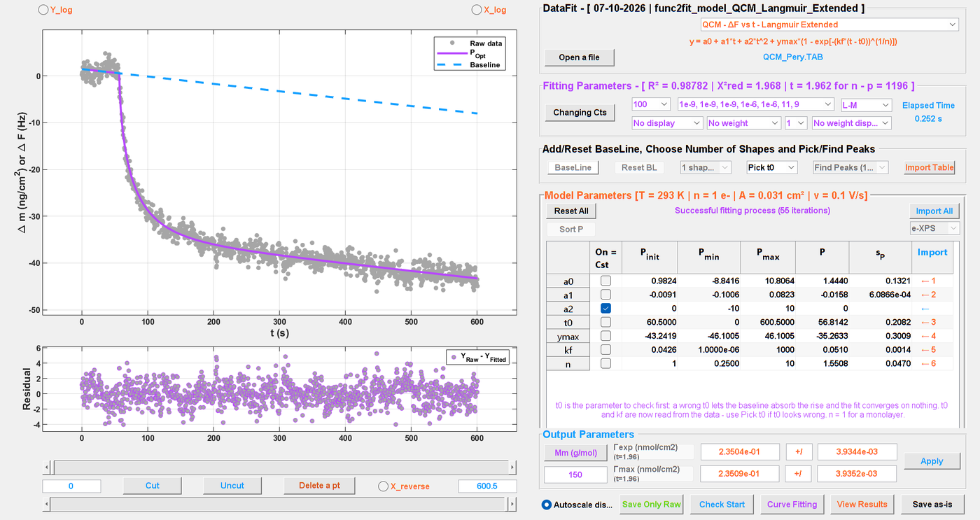
Task: Import parameter a1 via arrow 2
Action: tap(928, 295)
